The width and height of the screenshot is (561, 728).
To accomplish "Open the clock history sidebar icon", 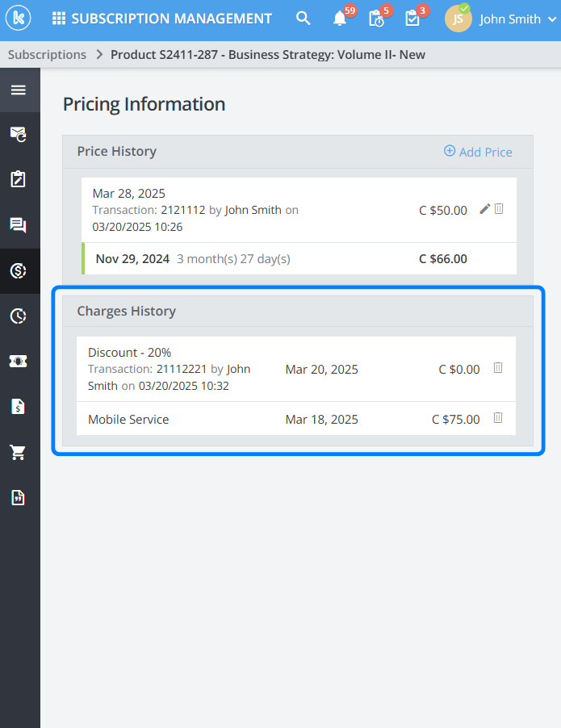I will 18,316.
